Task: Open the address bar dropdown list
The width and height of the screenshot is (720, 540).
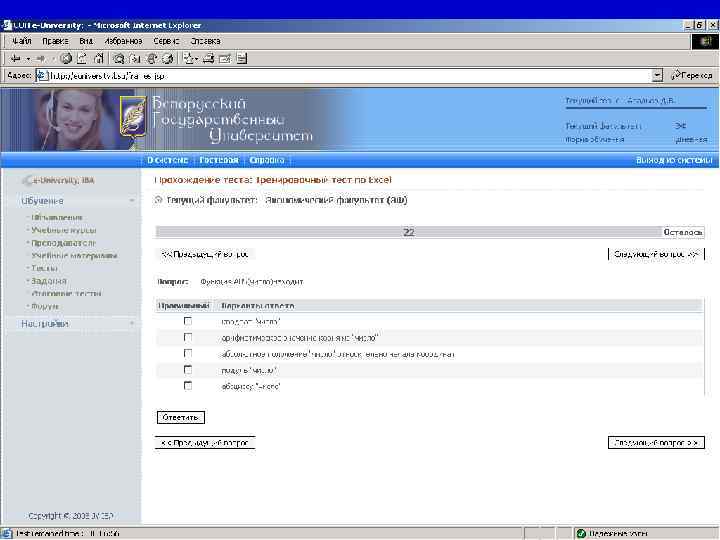Action: [x=657, y=75]
